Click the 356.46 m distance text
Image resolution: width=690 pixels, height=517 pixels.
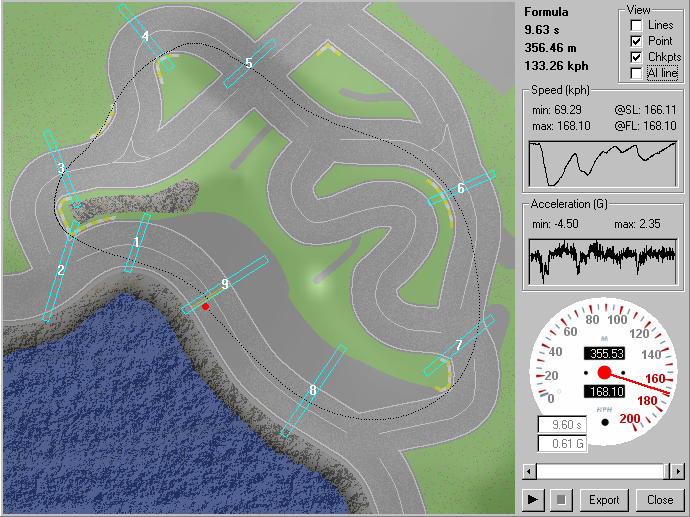coord(551,48)
